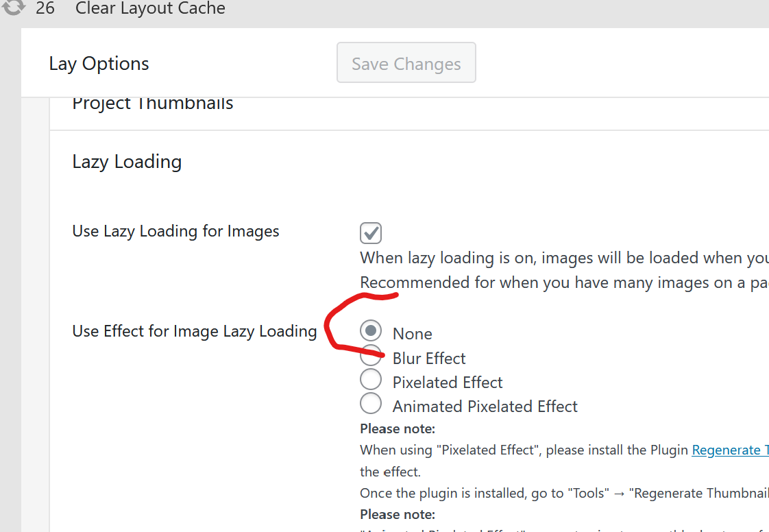
Task: Expand the Project Thumbnails section header
Action: tap(153, 104)
